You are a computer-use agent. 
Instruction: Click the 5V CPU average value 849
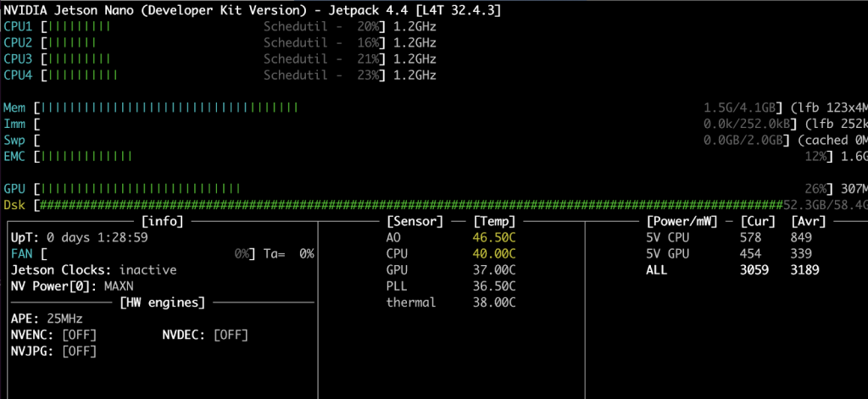(802, 238)
